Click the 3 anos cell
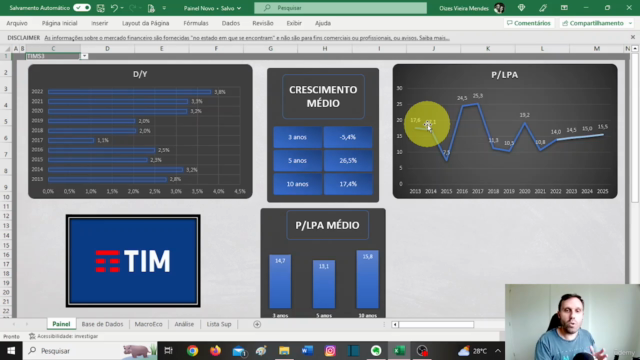This screenshot has width=640, height=360. click(298, 137)
